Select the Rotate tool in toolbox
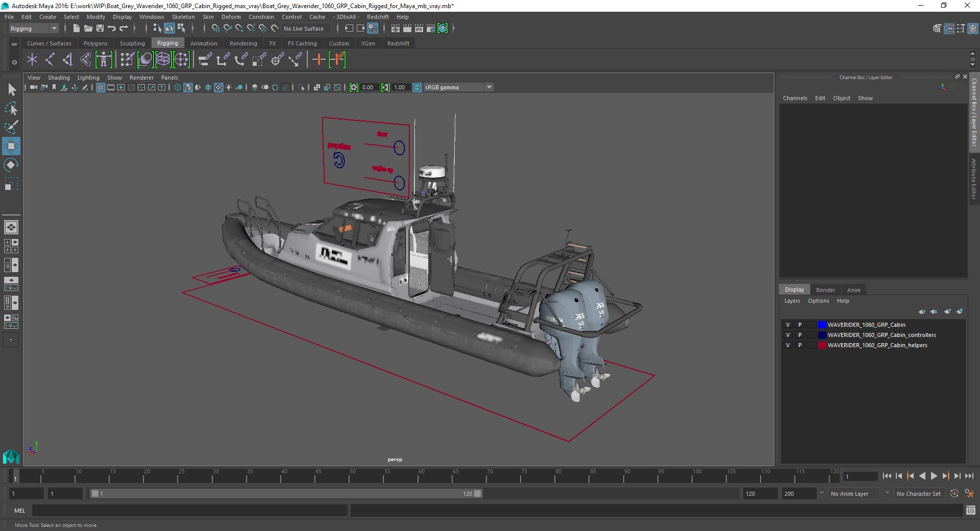This screenshot has width=980, height=531. pyautogui.click(x=11, y=165)
